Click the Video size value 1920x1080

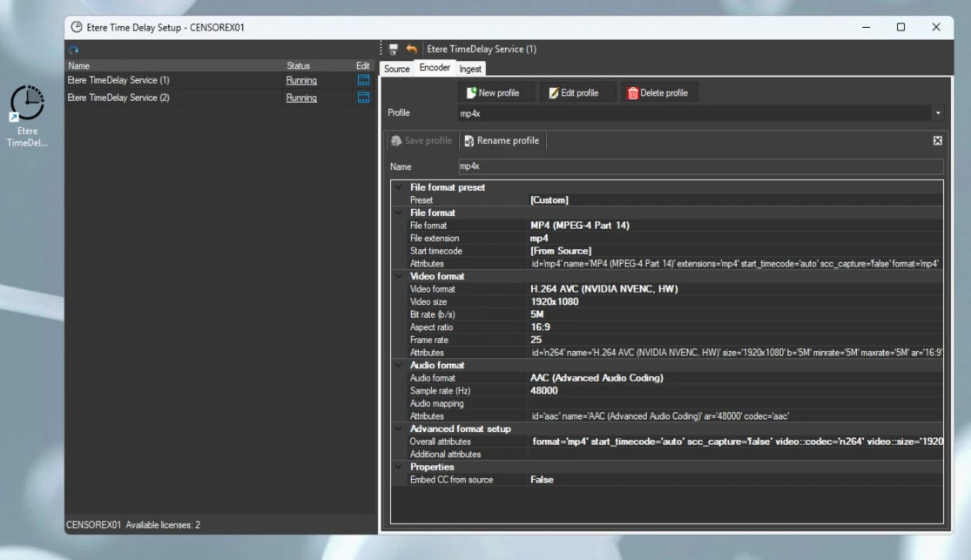click(x=554, y=301)
